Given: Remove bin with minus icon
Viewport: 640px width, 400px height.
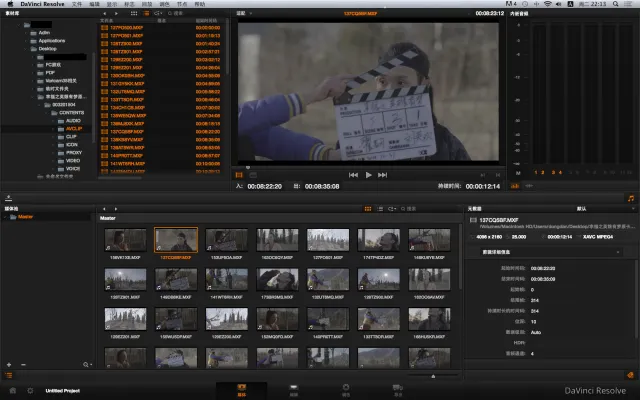Looking at the screenshot, I should tap(23, 364).
